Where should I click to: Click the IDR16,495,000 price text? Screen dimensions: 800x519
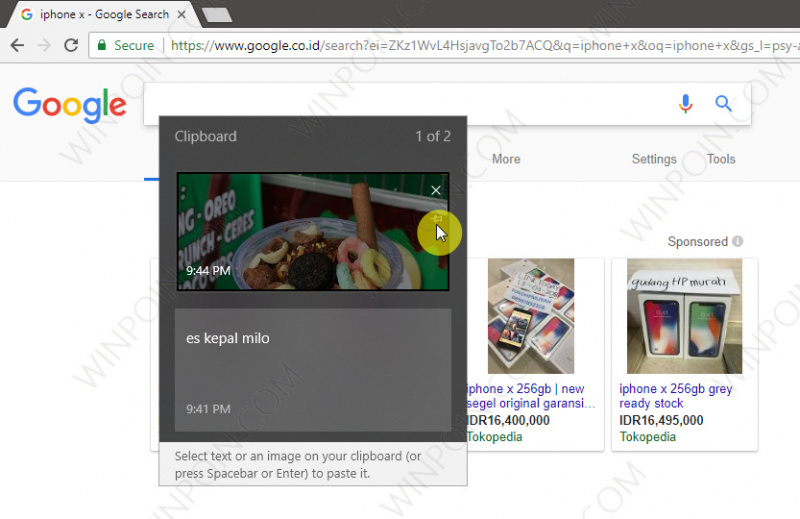click(661, 421)
